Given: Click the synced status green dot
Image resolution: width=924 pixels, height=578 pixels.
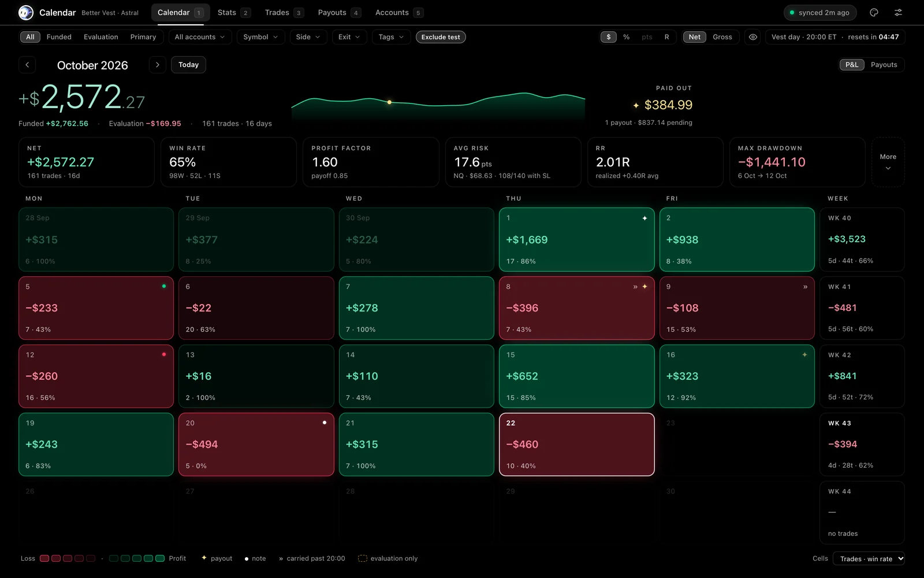Looking at the screenshot, I should tap(792, 13).
